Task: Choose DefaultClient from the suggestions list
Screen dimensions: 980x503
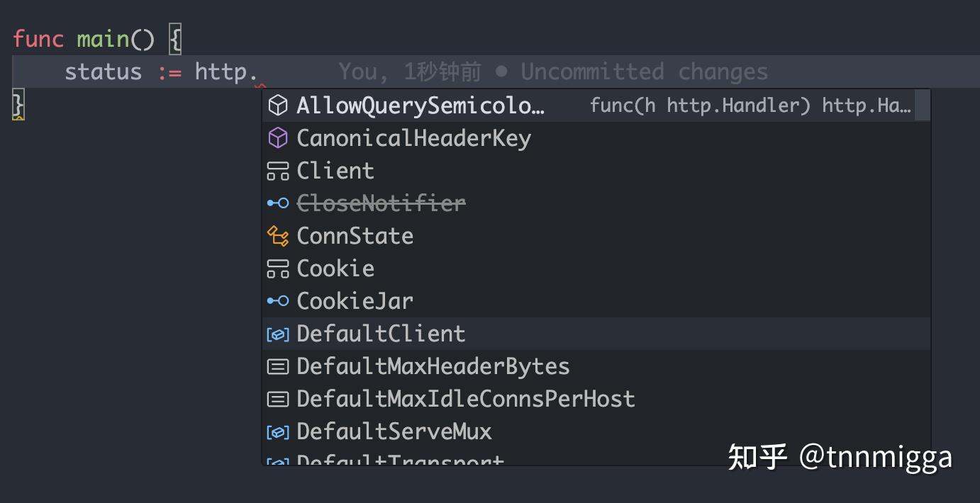Action: tap(381, 333)
